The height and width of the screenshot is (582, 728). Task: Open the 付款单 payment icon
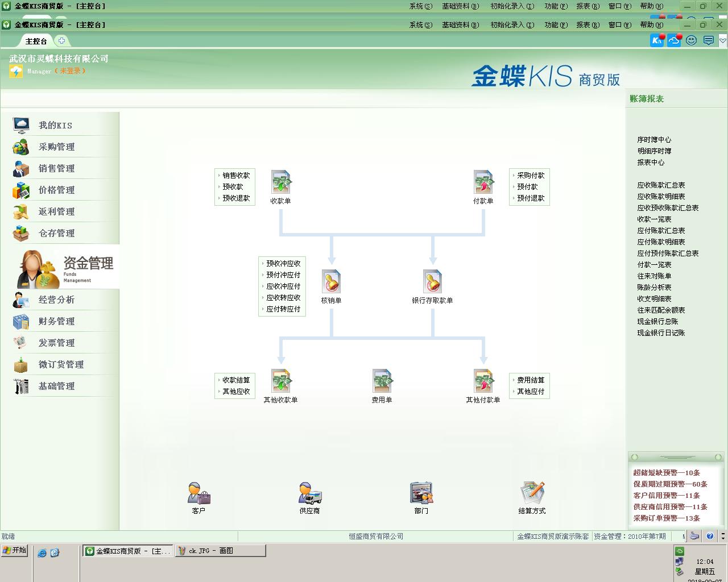pos(483,182)
